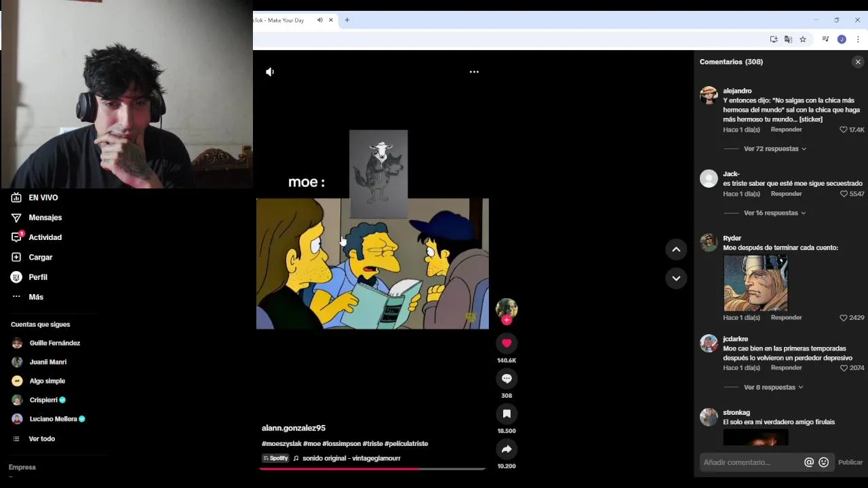Image resolution: width=868 pixels, height=488 pixels.
Task: Reply to Jack-'s comment via Responder
Action: tap(786, 194)
